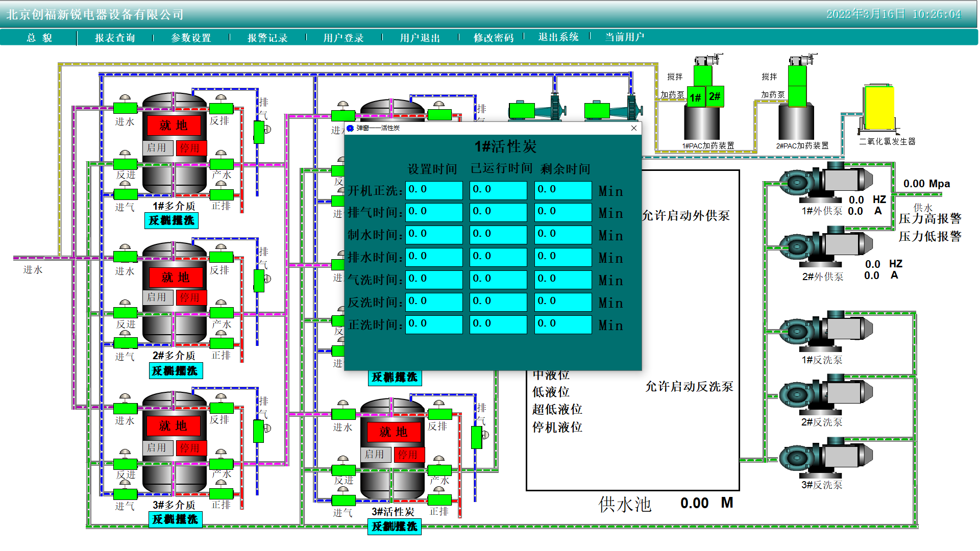Viewport: 980px width, 551px height.
Task: Click 修改密码 change password
Action: point(494,38)
